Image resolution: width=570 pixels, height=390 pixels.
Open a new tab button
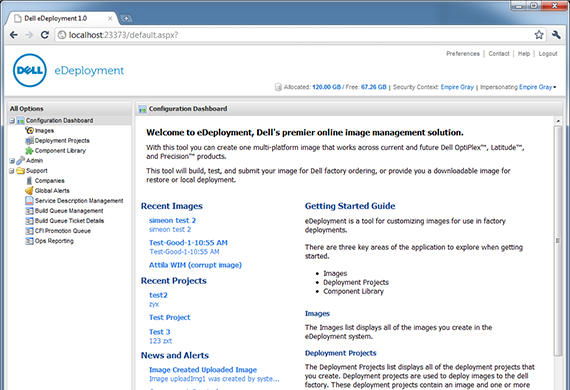(126, 18)
